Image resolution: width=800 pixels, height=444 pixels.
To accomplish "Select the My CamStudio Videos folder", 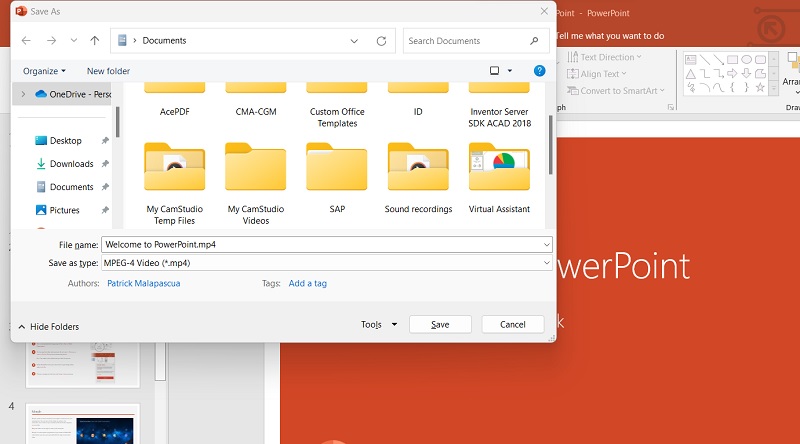I will (256, 184).
